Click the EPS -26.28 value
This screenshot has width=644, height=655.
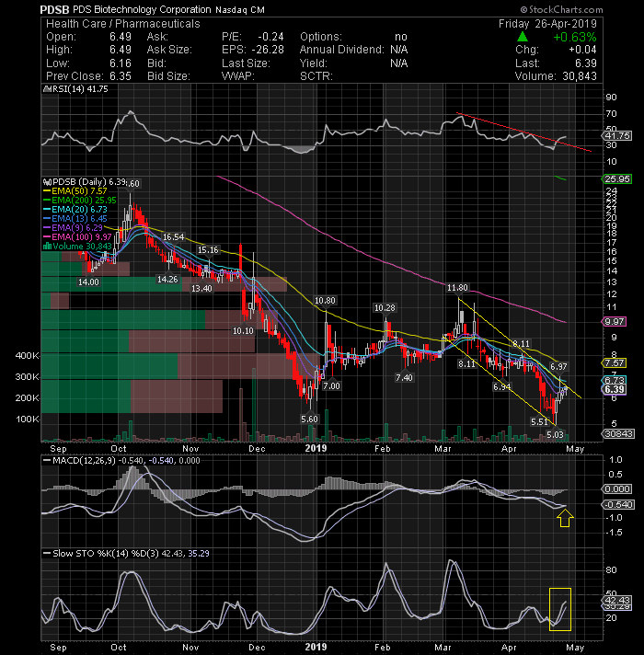(x=268, y=50)
